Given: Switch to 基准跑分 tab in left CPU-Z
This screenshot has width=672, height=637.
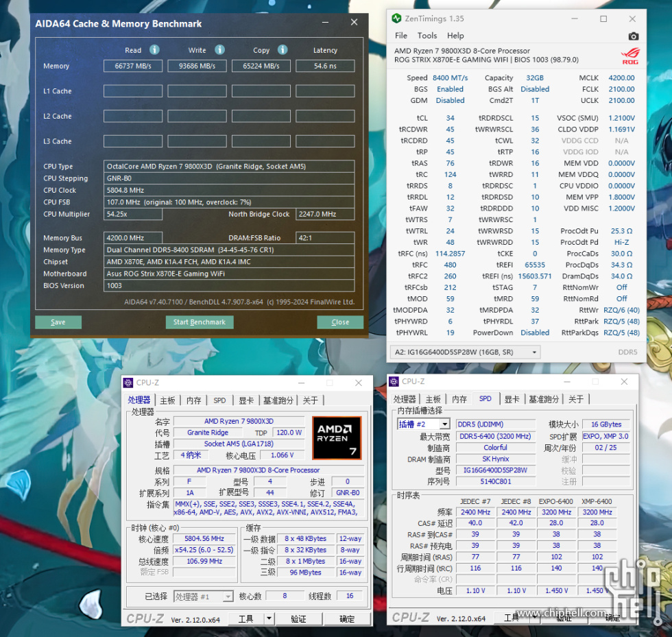Looking at the screenshot, I should click(278, 400).
